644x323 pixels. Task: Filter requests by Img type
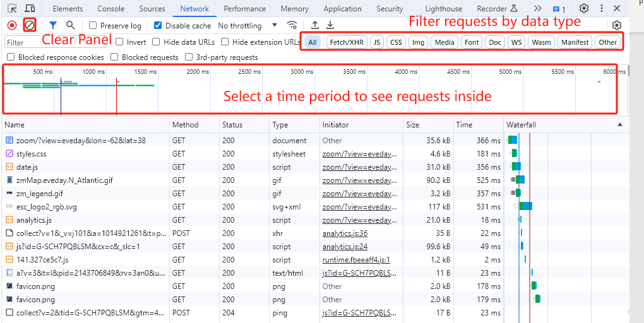(x=418, y=42)
